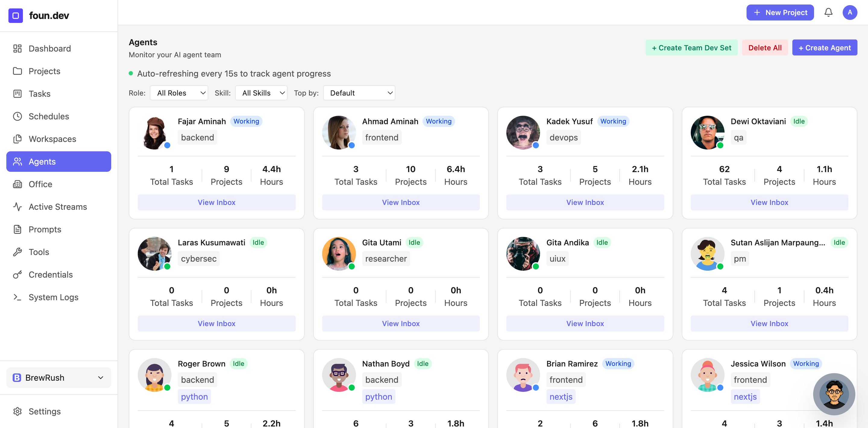
Task: Click the nextjs skill tag on Brian Ramirez
Action: point(561,396)
